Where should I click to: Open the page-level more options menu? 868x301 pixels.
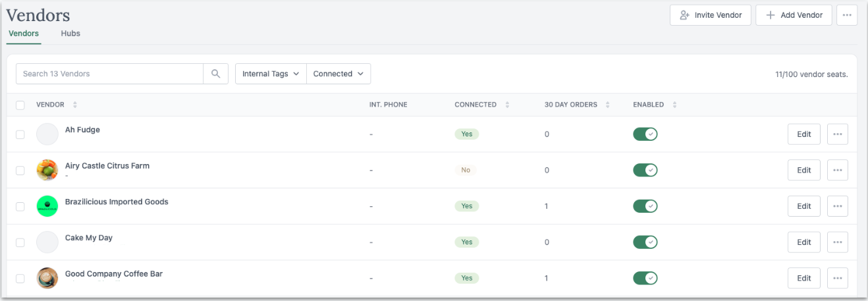click(x=846, y=15)
